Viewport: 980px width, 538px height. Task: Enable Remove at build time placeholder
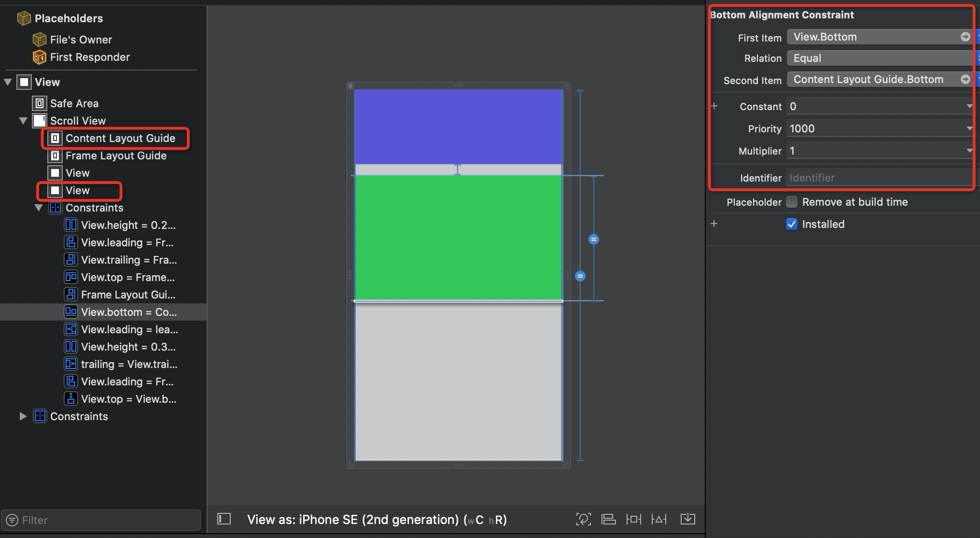pos(792,202)
